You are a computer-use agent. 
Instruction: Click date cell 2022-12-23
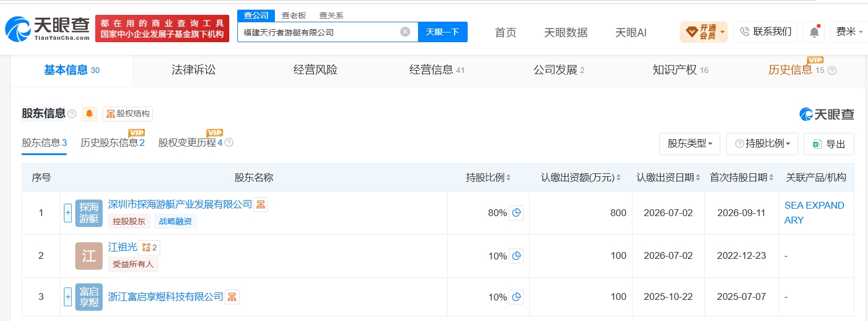741,256
